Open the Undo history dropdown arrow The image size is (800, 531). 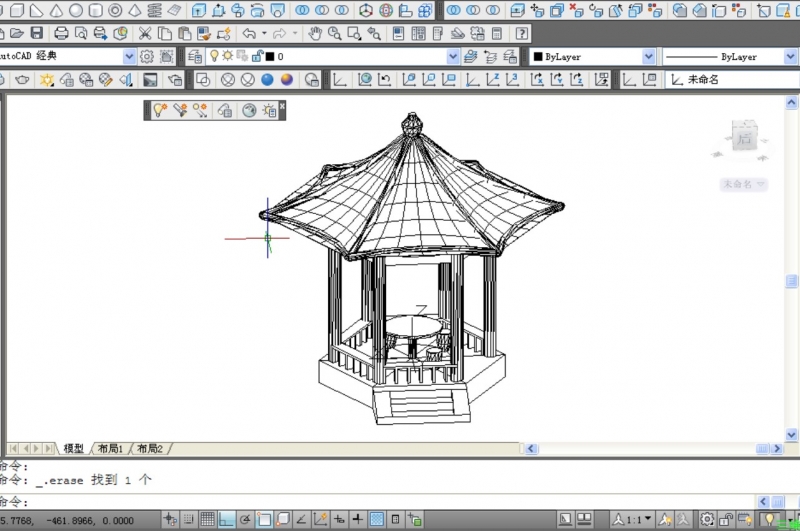(264, 34)
